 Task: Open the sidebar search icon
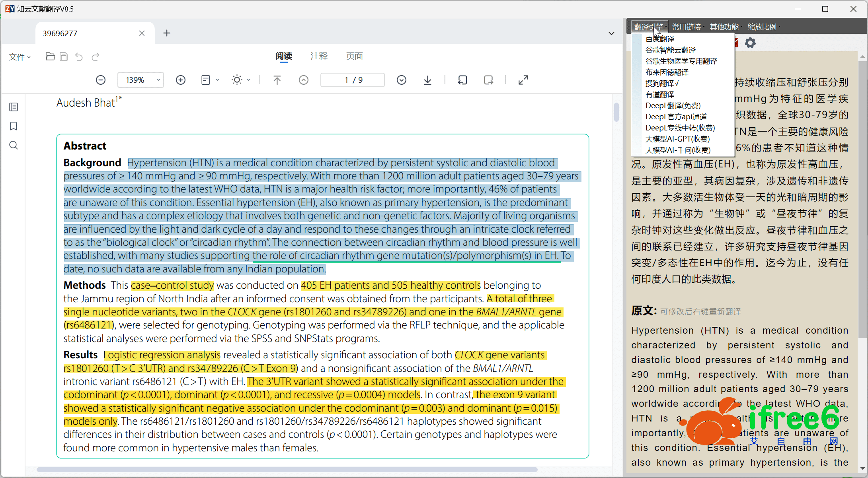(x=14, y=145)
